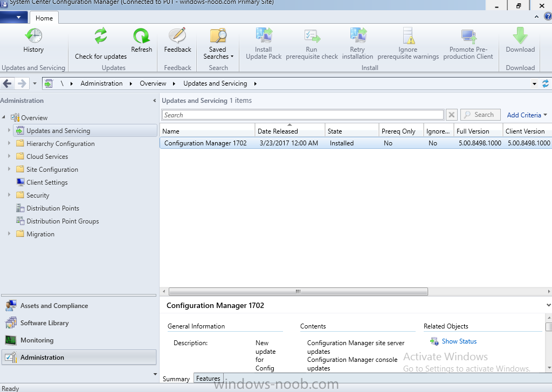Open the address bar dropdown arrow

click(534, 83)
